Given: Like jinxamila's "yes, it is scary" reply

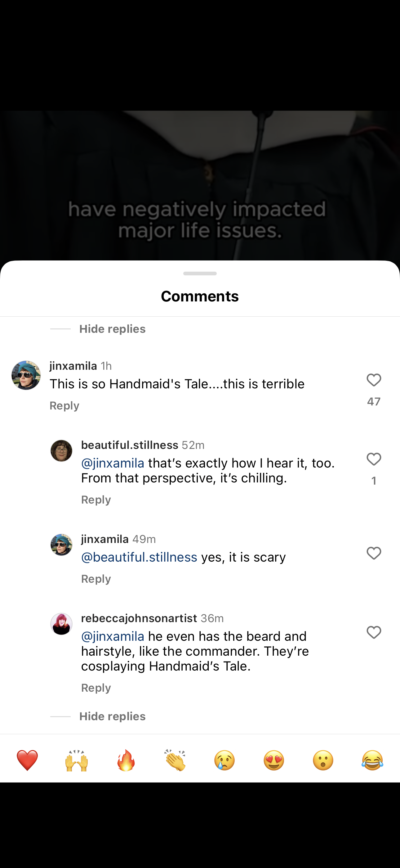Looking at the screenshot, I should point(374,553).
